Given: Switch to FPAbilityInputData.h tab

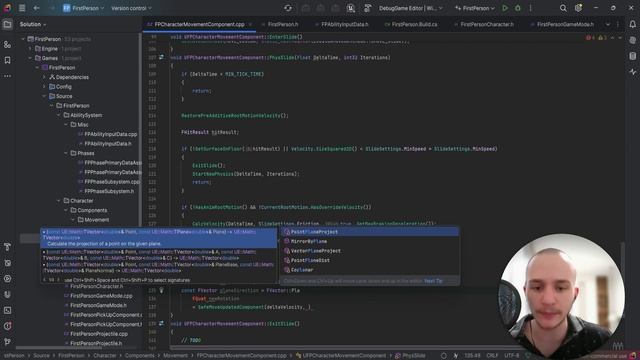Looking at the screenshot, I should coord(344,24).
